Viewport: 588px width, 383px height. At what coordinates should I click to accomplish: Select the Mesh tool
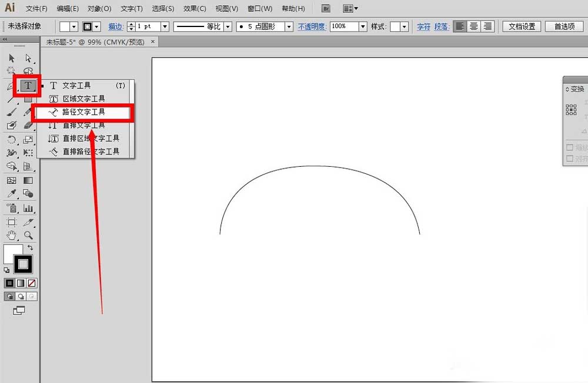[x=12, y=180]
